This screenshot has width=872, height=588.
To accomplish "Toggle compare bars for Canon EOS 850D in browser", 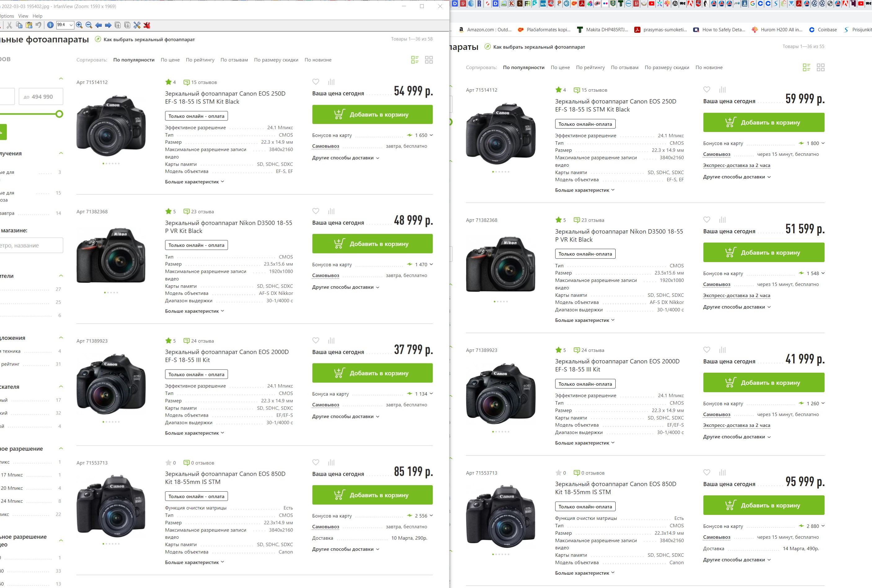I will (x=722, y=472).
